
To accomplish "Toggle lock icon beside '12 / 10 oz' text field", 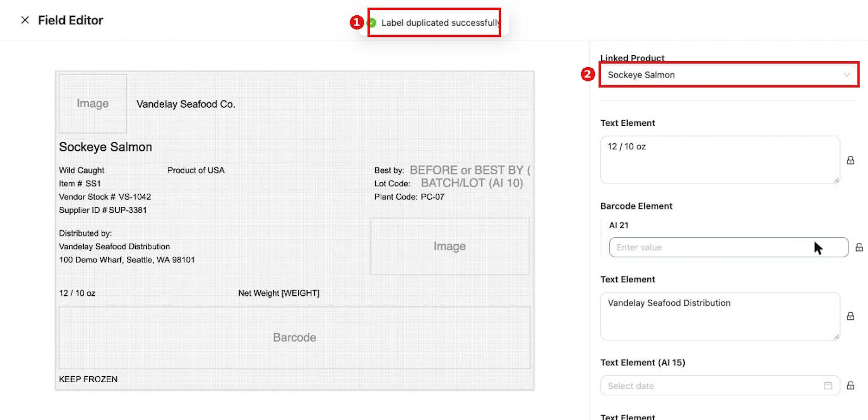I will (x=850, y=160).
